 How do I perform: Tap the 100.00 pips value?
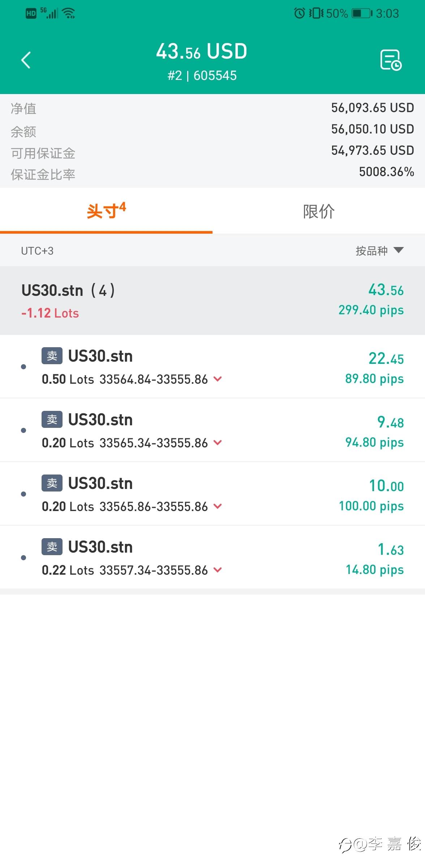pyautogui.click(x=371, y=506)
